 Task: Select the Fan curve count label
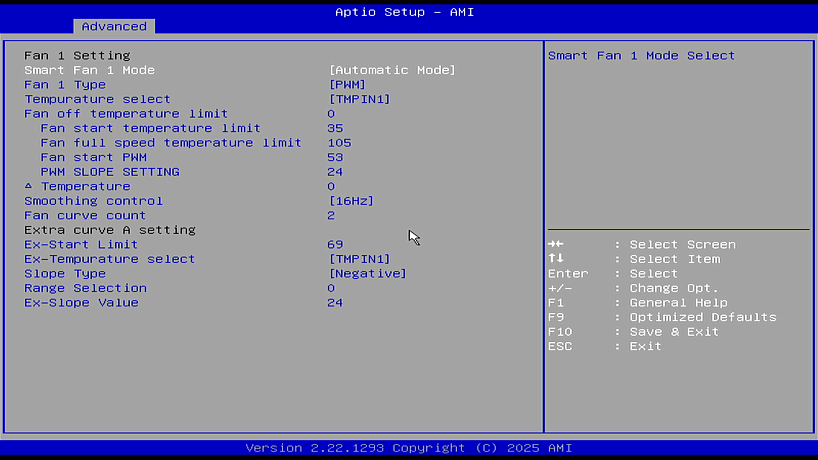[85, 215]
